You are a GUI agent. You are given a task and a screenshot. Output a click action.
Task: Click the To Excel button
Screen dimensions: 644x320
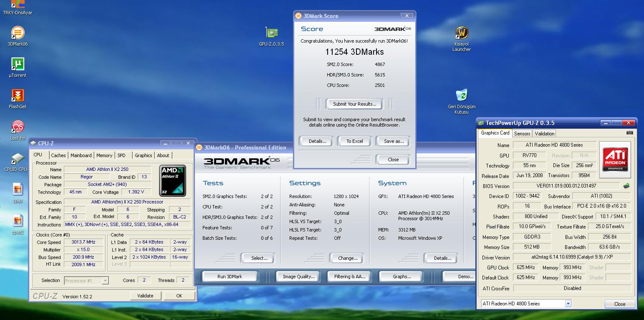(x=355, y=141)
